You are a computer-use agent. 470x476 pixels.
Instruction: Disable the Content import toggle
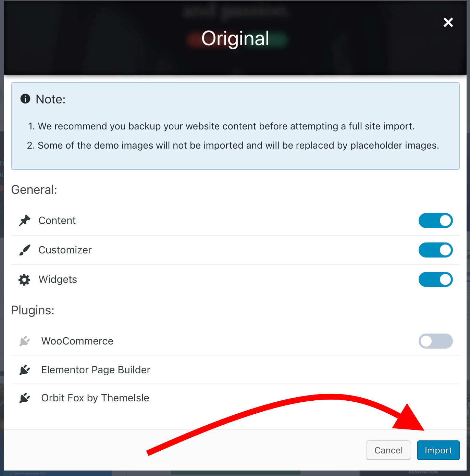coord(435,221)
